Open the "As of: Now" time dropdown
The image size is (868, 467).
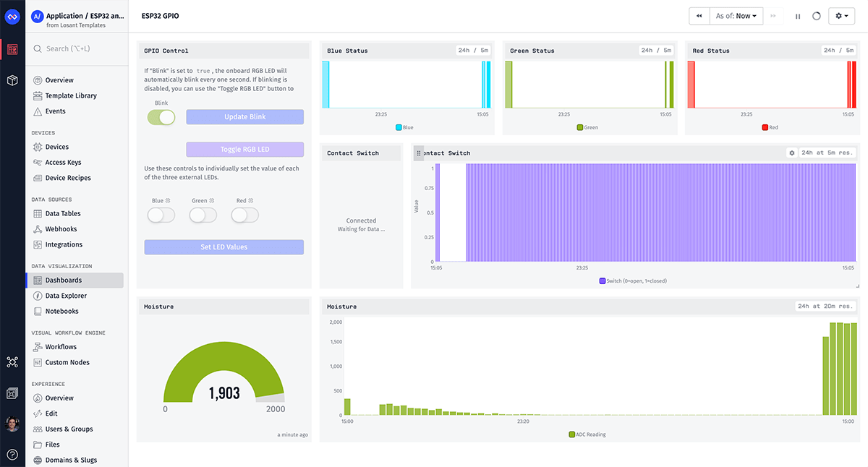point(736,16)
